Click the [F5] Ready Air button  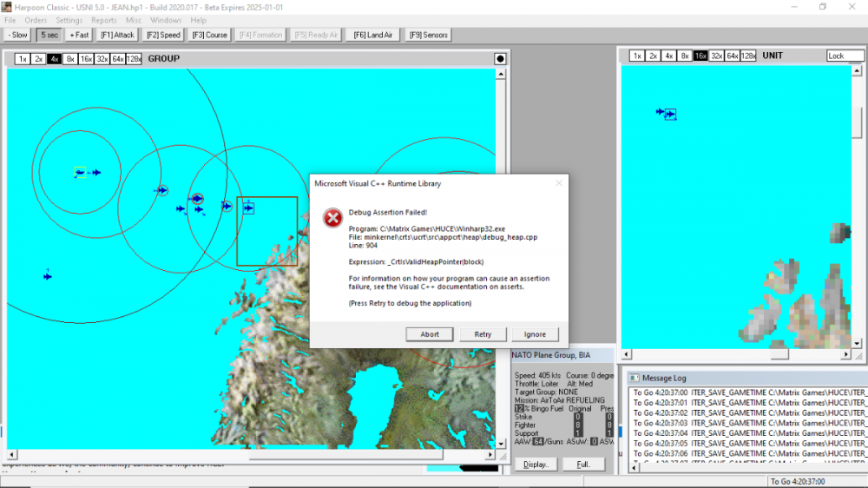click(x=316, y=35)
